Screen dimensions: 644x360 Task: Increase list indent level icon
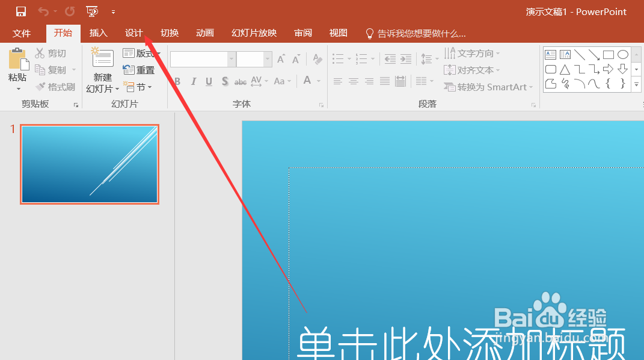[406, 59]
